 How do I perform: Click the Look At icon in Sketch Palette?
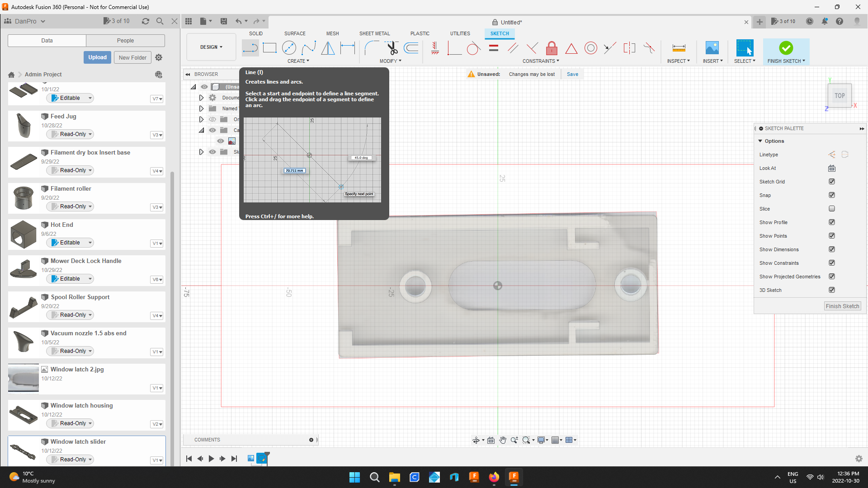pyautogui.click(x=832, y=168)
